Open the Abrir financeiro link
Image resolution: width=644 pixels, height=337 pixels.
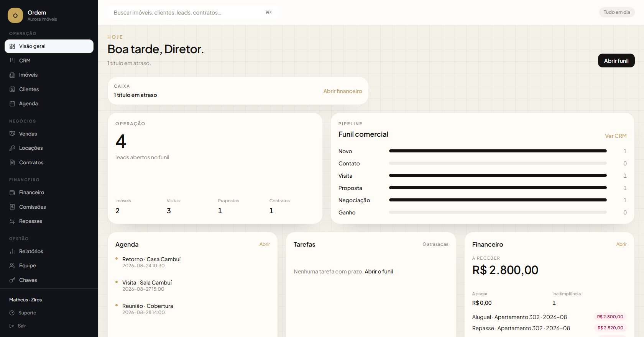343,91
